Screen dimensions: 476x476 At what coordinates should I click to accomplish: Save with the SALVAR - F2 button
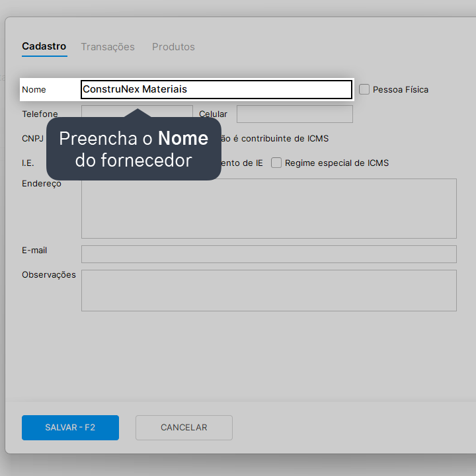(x=70, y=428)
